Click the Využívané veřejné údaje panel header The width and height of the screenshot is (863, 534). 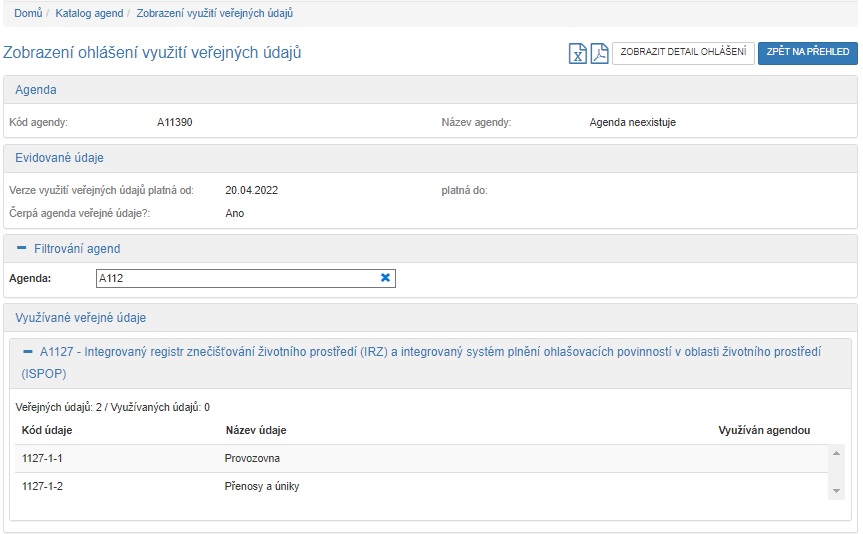pos(81,318)
